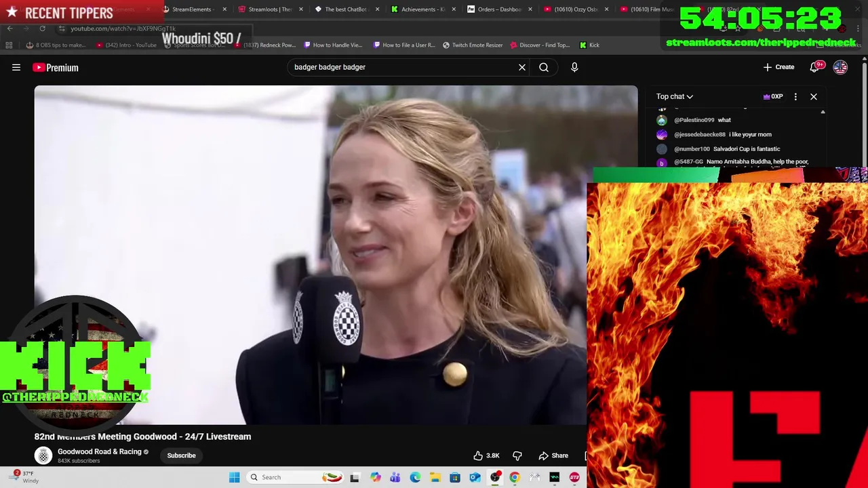Open (1837) Redneck Pow... bookmark
The width and height of the screenshot is (868, 488).
click(265, 45)
